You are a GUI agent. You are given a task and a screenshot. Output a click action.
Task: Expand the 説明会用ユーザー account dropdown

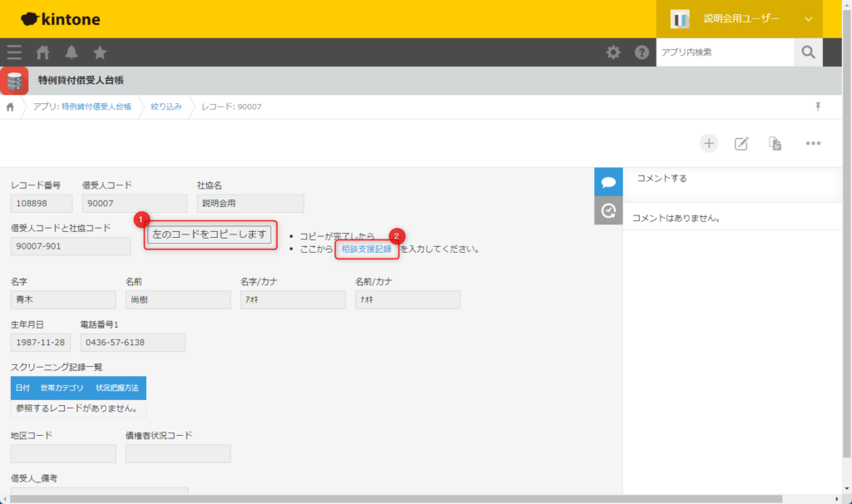tap(807, 19)
